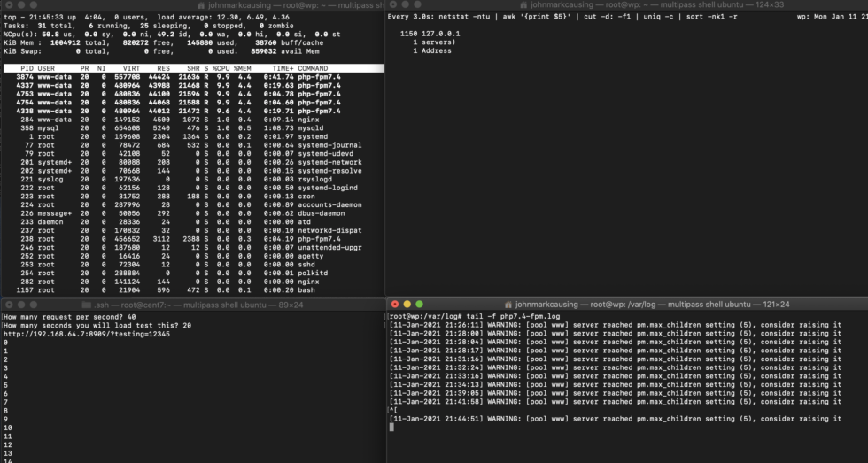
Task: Select the TIME+ column header in top
Action: (283, 68)
